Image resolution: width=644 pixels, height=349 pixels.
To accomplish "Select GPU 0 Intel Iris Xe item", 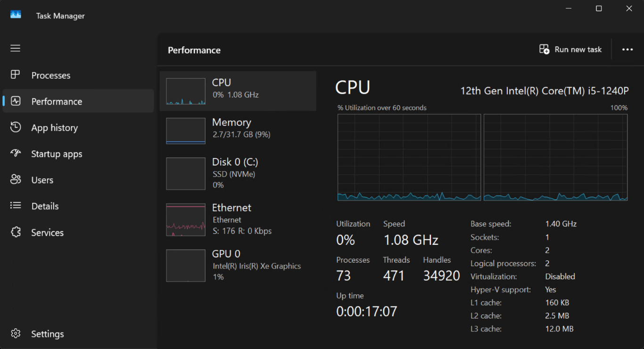I will pyautogui.click(x=238, y=265).
